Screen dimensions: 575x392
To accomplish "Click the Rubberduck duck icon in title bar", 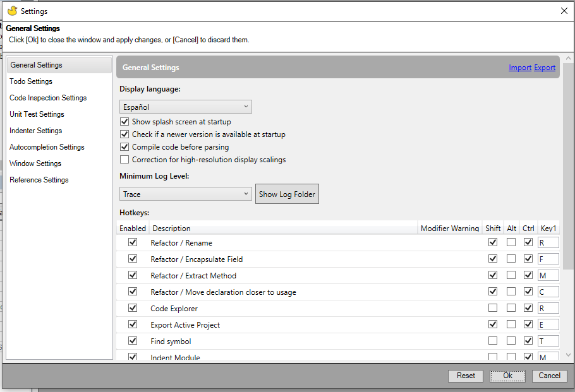I will (x=13, y=11).
